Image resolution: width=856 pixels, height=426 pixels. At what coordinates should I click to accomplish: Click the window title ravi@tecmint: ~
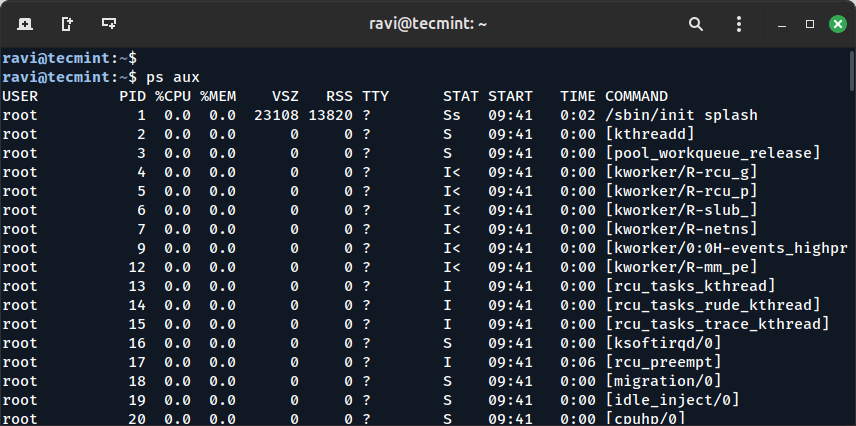(x=427, y=23)
